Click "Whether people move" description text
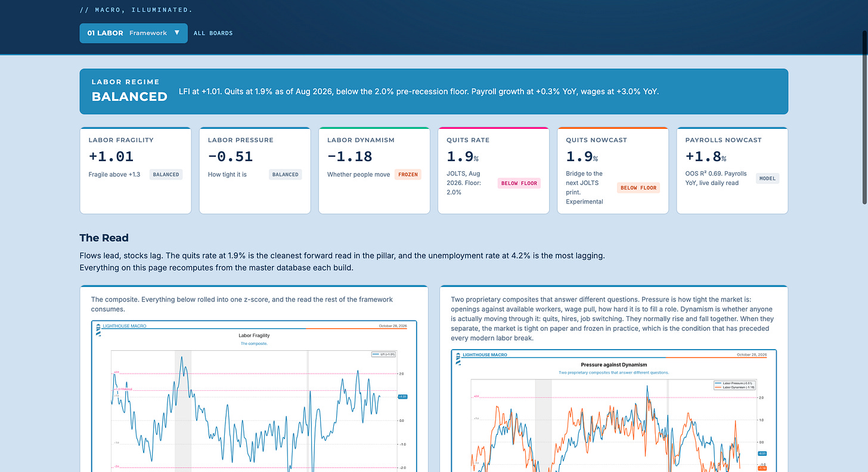Screen dimensions: 868x472 click(x=358, y=174)
